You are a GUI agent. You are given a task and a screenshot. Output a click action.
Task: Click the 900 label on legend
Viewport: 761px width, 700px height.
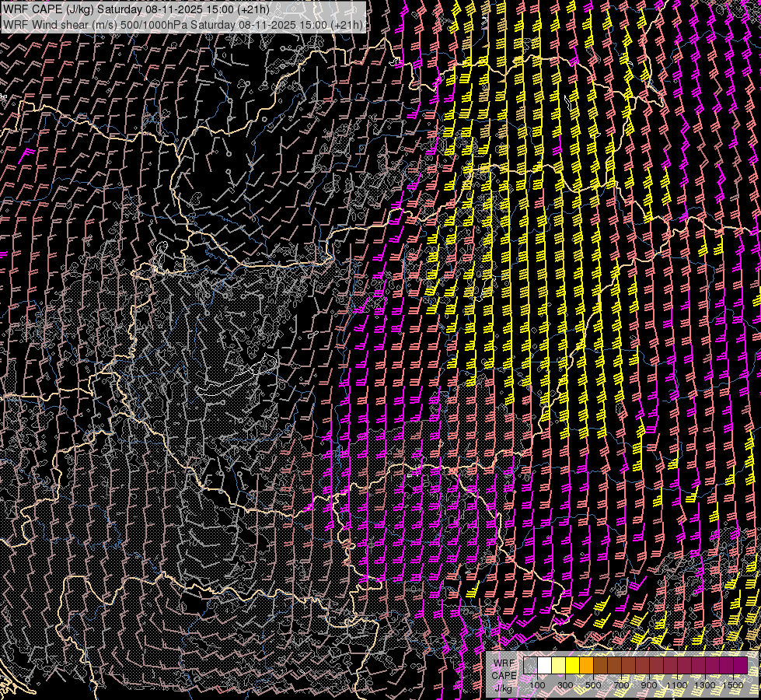(x=649, y=684)
